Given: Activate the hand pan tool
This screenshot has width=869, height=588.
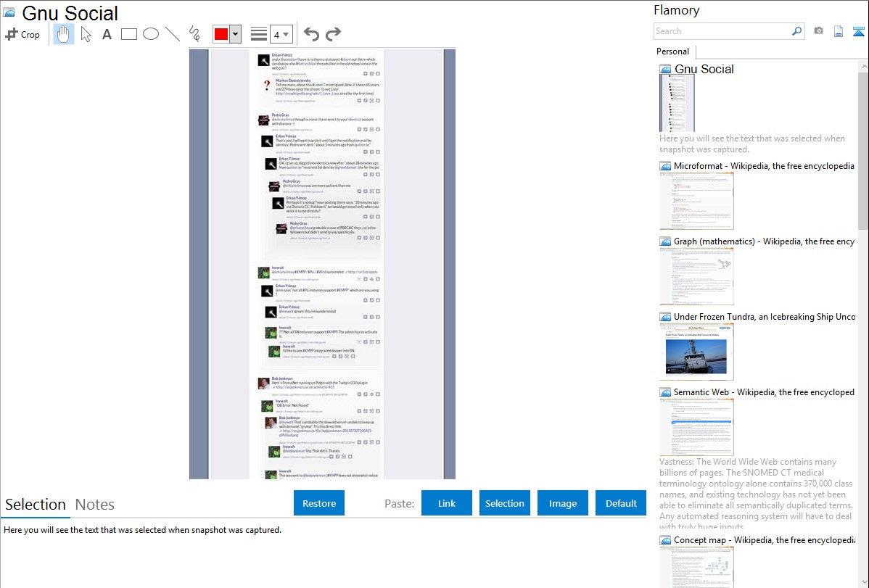Looking at the screenshot, I should [63, 34].
